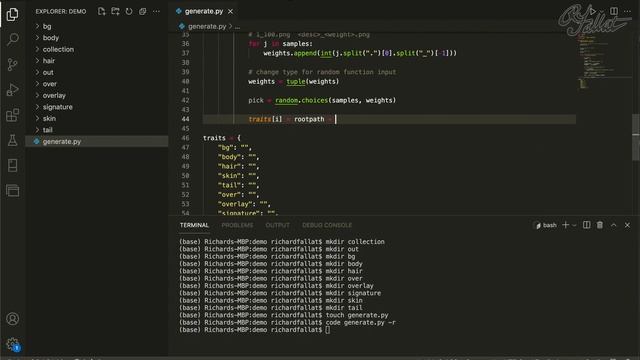Open generate.py in the Explorer tree
This screenshot has height=360, width=640.
(x=97, y=141)
